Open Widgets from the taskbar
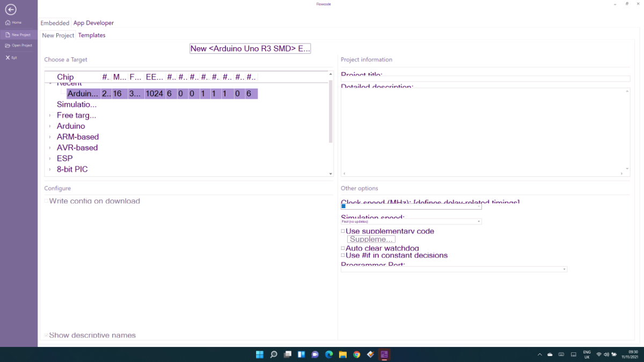Image resolution: width=644 pixels, height=362 pixels. pos(302,354)
